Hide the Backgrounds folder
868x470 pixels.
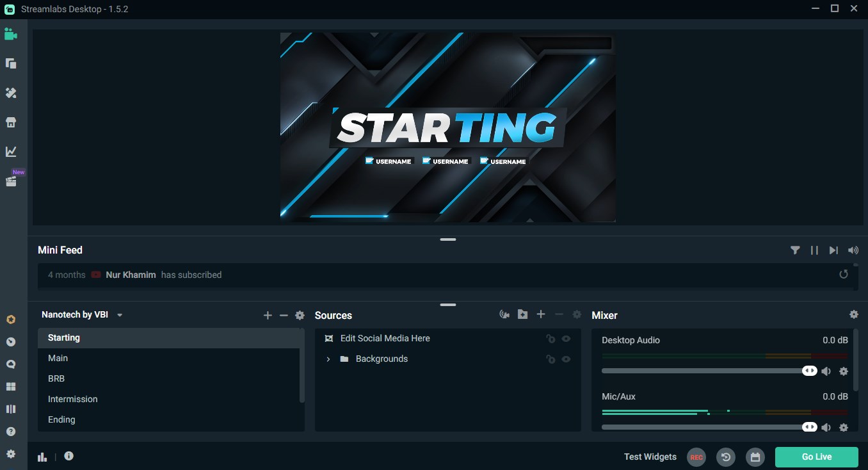coord(566,359)
